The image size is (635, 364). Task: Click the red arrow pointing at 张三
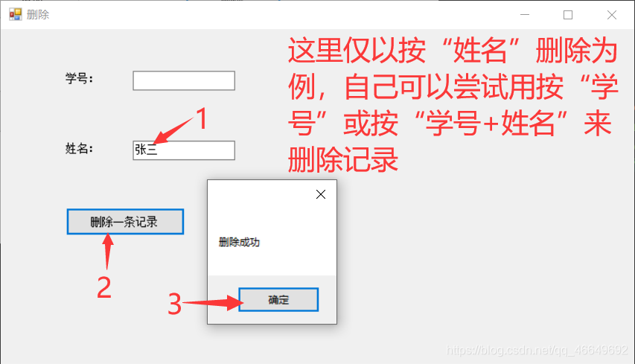pos(174,130)
